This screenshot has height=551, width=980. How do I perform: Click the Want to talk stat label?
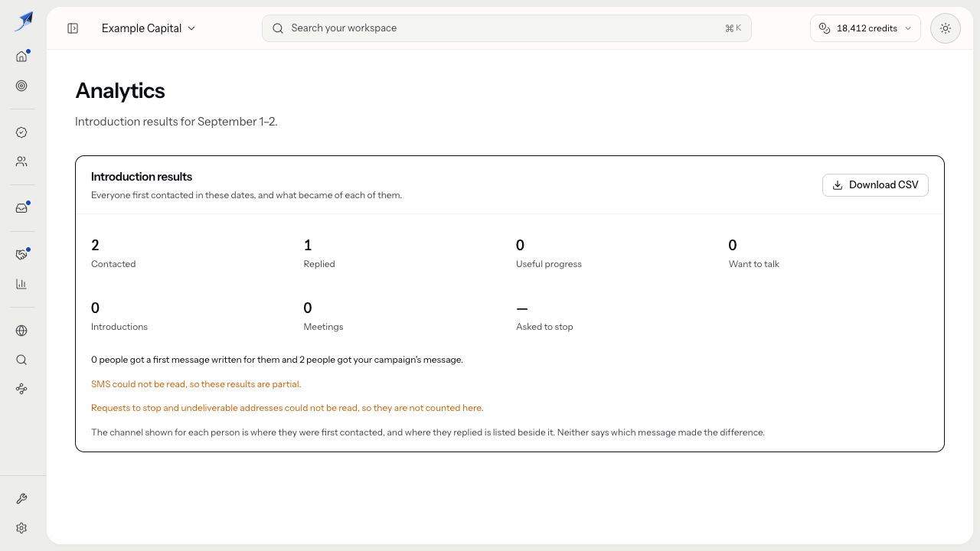click(754, 264)
